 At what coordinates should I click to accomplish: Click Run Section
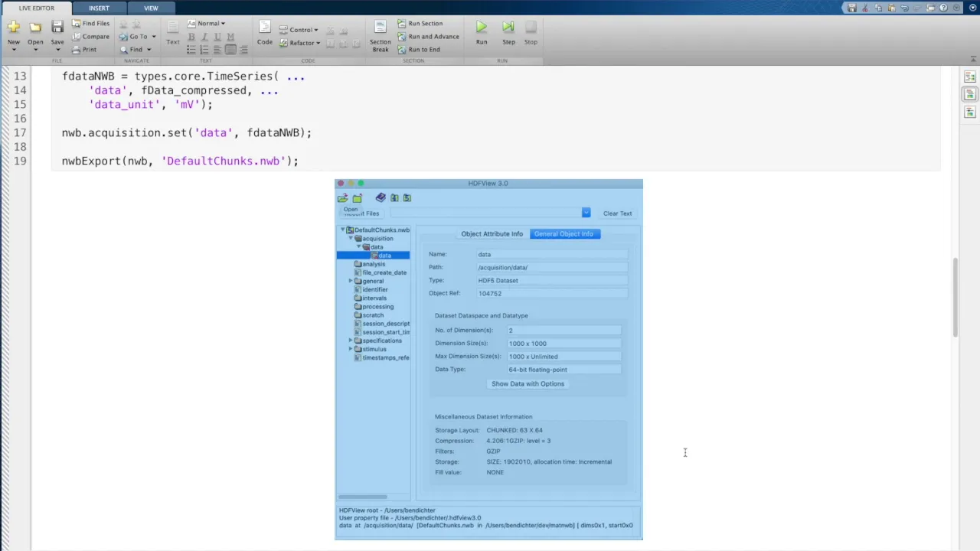pyautogui.click(x=420, y=23)
